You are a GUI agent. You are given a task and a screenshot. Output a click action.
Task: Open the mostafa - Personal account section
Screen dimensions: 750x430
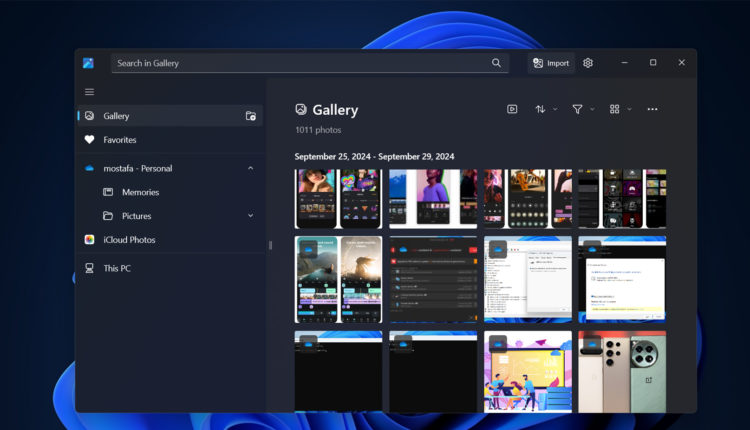pos(170,168)
